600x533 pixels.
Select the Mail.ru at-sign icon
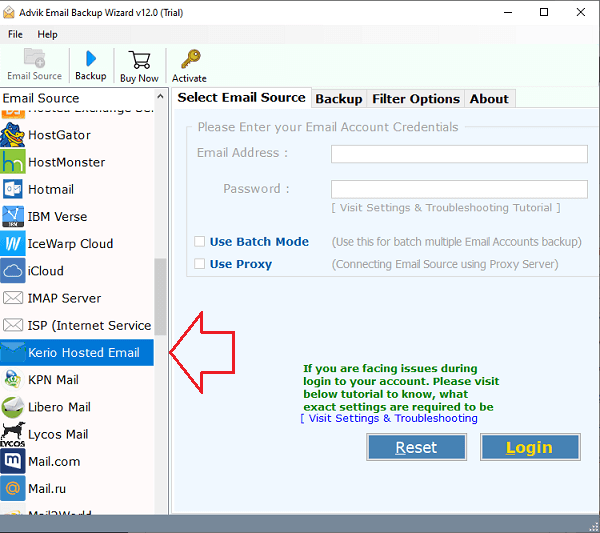point(13,488)
